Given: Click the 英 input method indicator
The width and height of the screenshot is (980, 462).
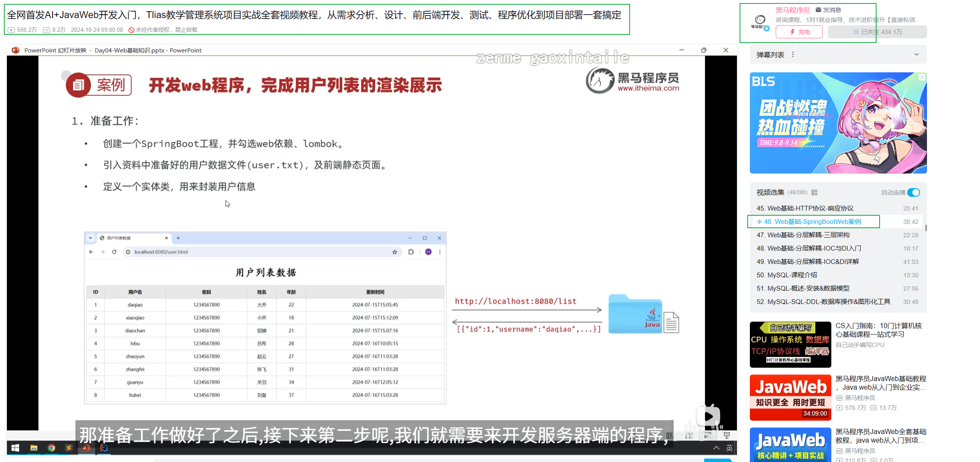Looking at the screenshot, I should 729,448.
